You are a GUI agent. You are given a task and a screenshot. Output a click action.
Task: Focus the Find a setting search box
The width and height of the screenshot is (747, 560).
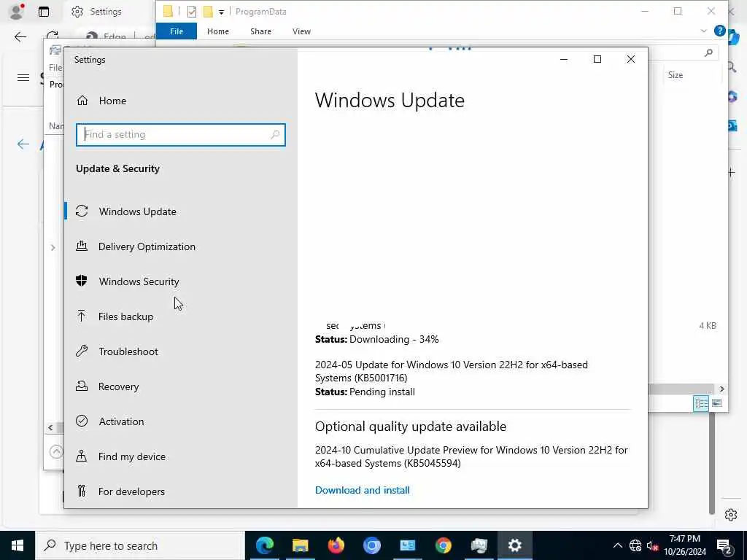pos(181,135)
